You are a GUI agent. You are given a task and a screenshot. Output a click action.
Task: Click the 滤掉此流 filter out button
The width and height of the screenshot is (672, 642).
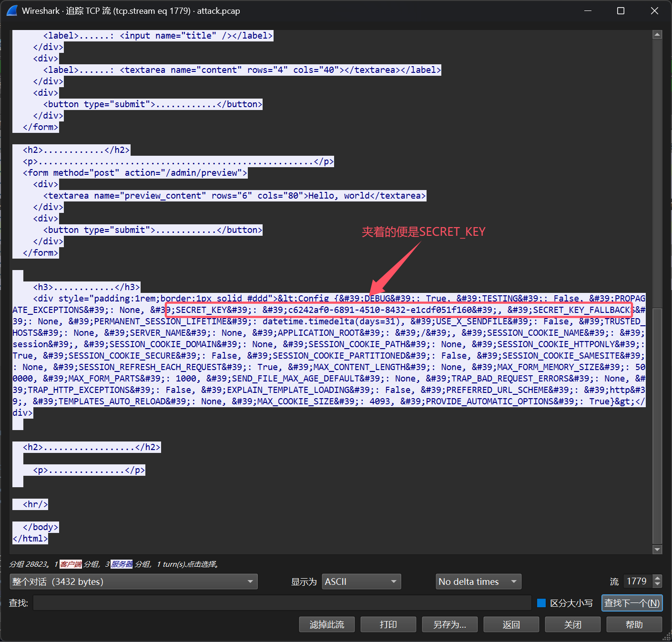(326, 624)
